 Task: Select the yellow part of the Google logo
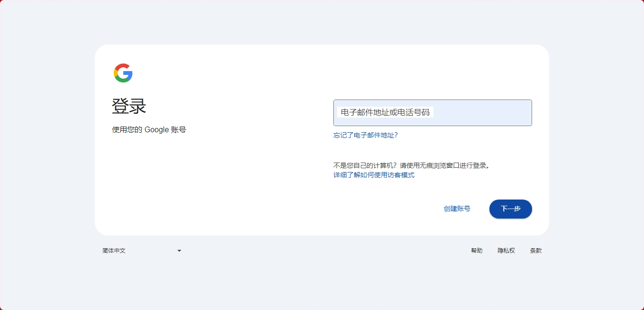tap(116, 73)
